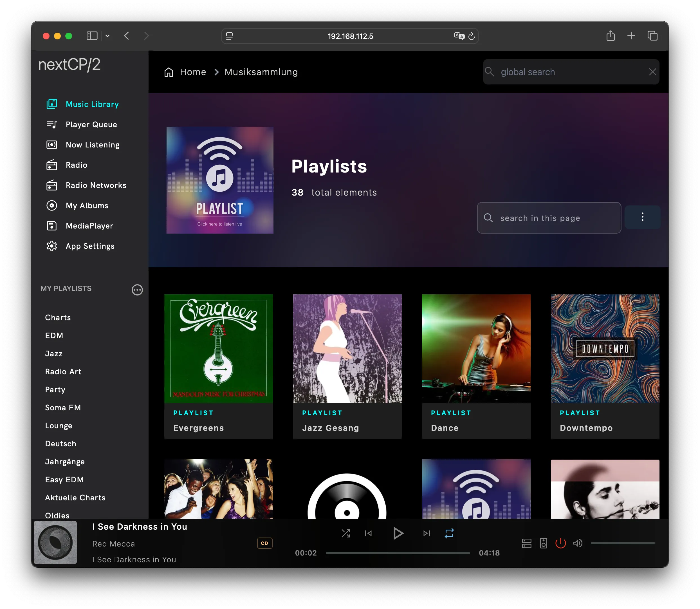Viewport: 700px width, 609px height.
Task: Click the volume speaker icon
Action: (578, 543)
